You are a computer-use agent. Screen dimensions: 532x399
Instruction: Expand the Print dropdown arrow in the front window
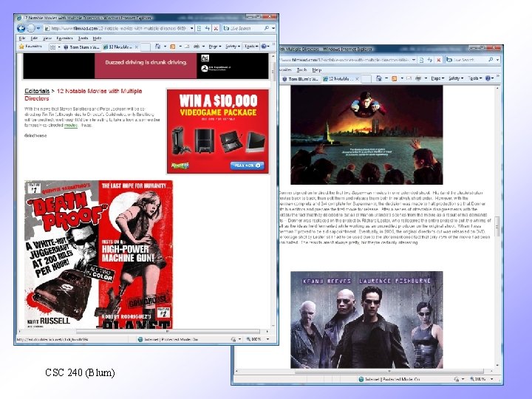(204, 47)
